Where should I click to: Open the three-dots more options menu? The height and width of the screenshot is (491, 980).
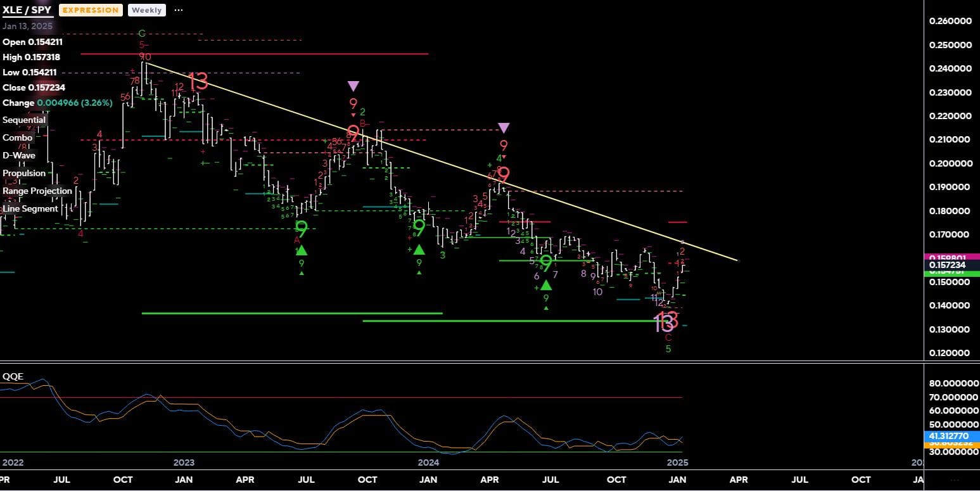(179, 10)
